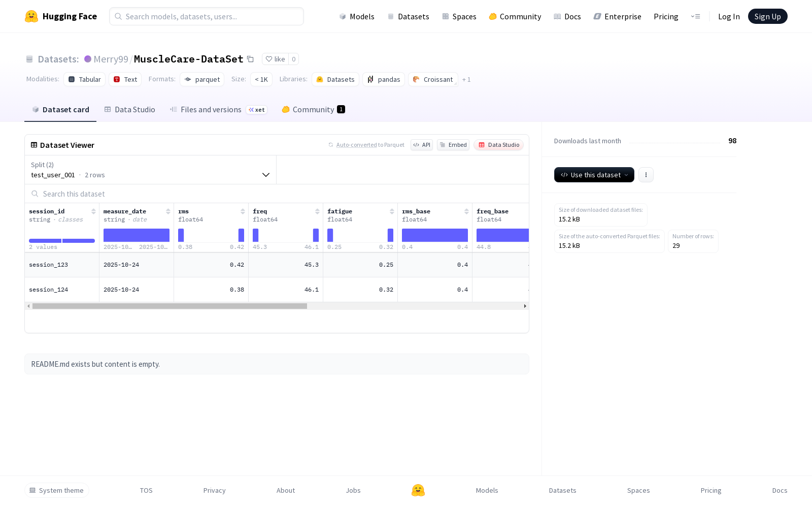
Task: Open the System theme selector
Action: click(x=57, y=490)
